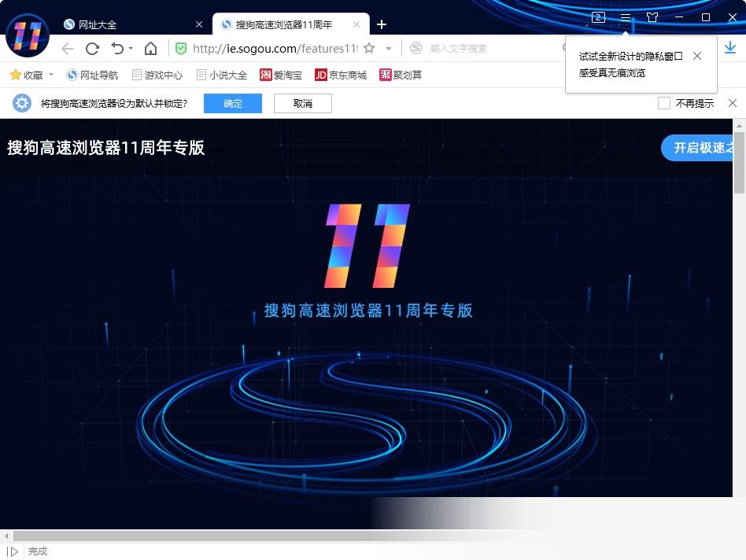Click the 开启极速之旅 blue button
Viewport: 746px width, 560px height.
coord(697,148)
